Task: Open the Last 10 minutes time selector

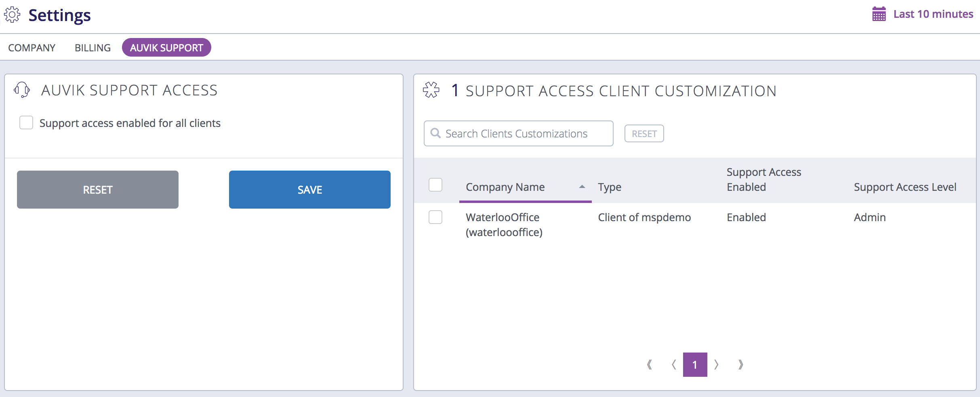Action: [932, 14]
